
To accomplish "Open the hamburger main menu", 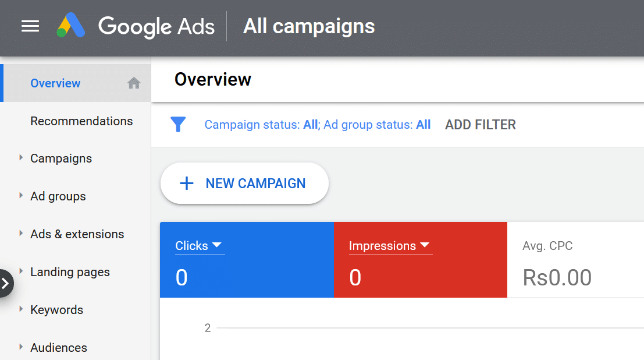I will (x=30, y=26).
